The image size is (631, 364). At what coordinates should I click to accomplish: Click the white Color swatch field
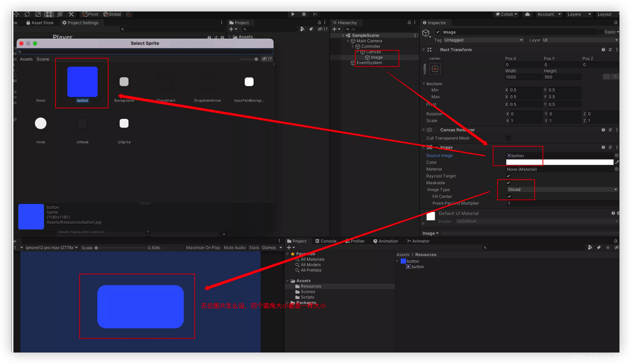(x=560, y=162)
